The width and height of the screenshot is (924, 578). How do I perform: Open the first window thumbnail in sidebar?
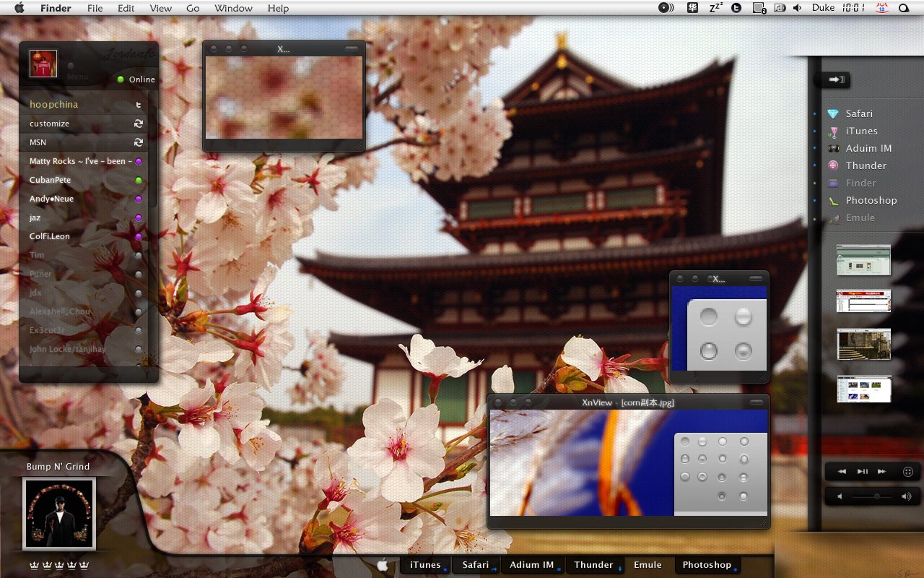click(864, 259)
